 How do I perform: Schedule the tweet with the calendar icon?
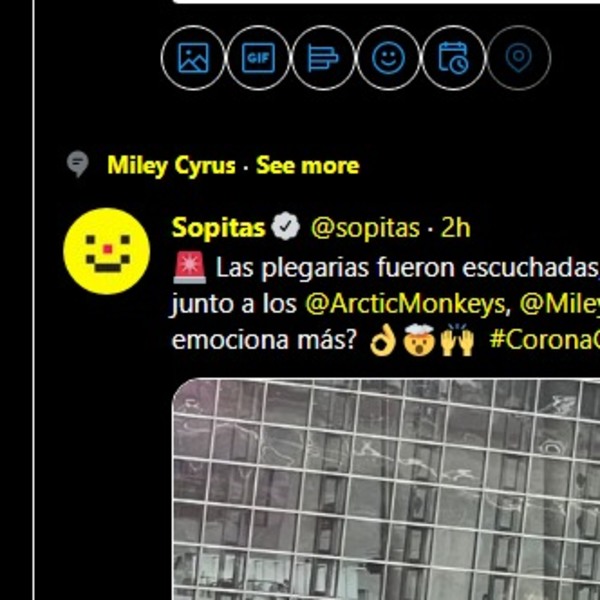click(453, 58)
